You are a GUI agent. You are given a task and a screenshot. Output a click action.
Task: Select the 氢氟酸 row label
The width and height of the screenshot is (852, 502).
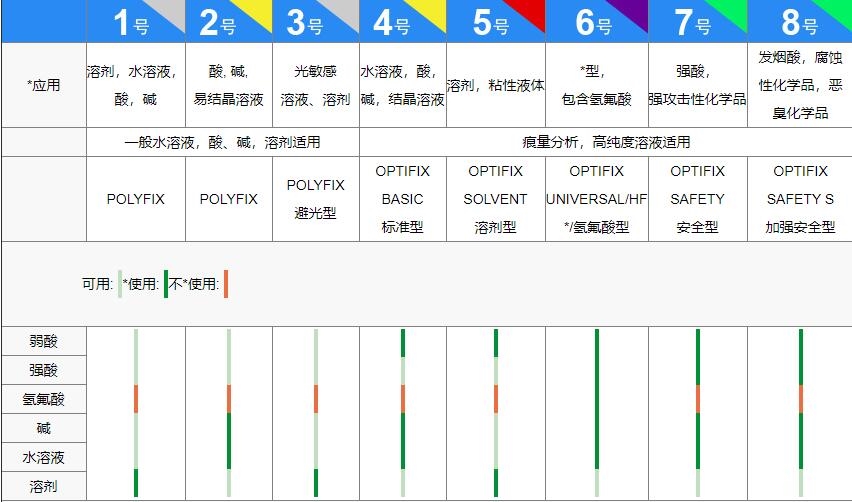tap(43, 399)
